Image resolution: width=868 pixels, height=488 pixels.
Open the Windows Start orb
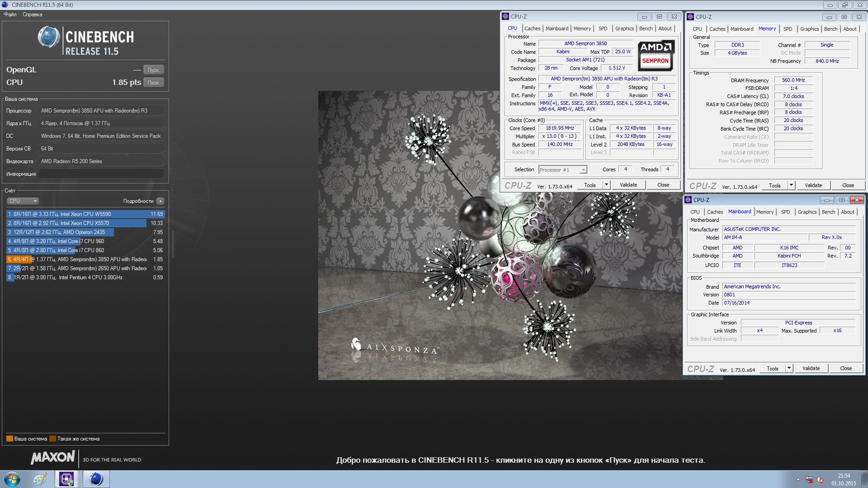click(12, 479)
